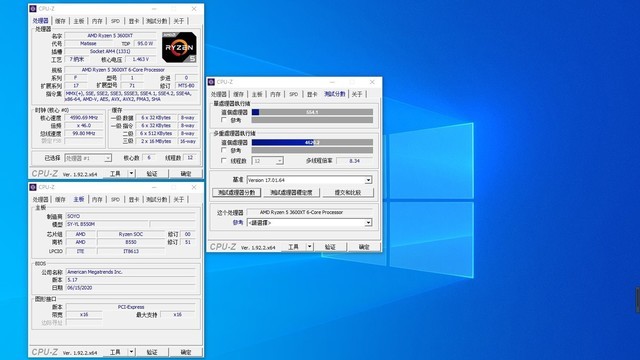Click the LPCIO value IT8613

pyautogui.click(x=131, y=251)
